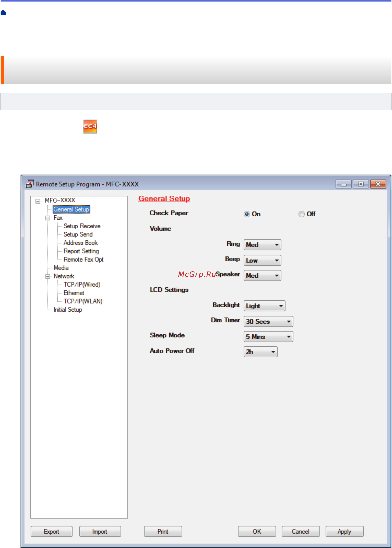This screenshot has width=392, height=548.
Task: Collapse the Fax tree branch
Action: [48, 218]
